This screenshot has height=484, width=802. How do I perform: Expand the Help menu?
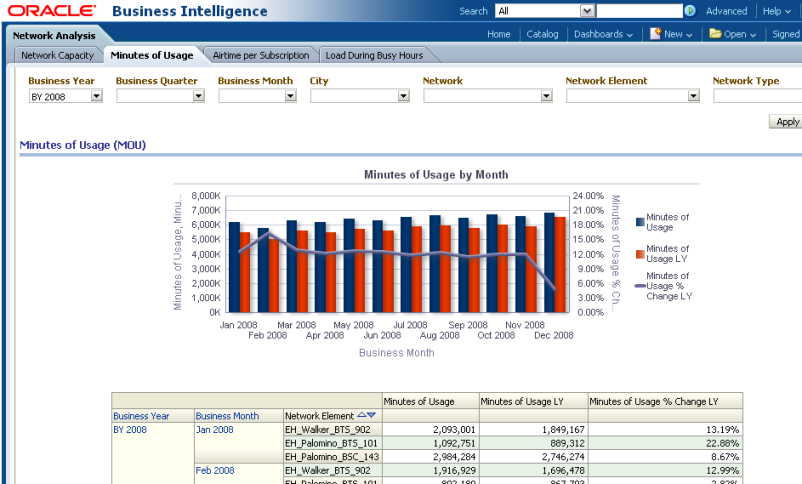click(776, 11)
